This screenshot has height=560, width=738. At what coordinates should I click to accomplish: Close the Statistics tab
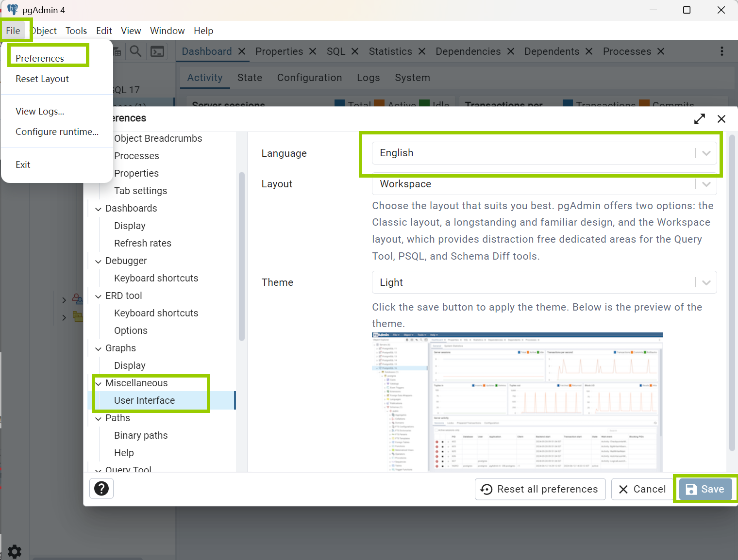click(x=422, y=51)
